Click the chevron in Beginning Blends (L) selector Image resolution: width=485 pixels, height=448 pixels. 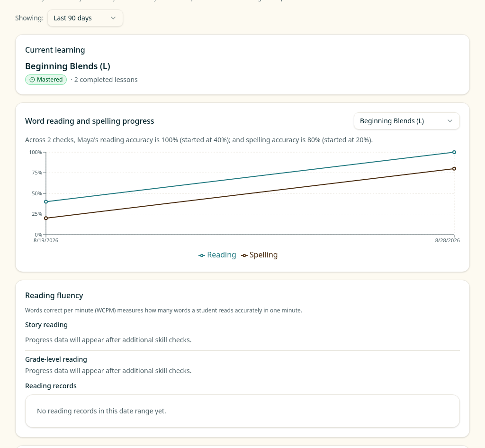pos(450,121)
